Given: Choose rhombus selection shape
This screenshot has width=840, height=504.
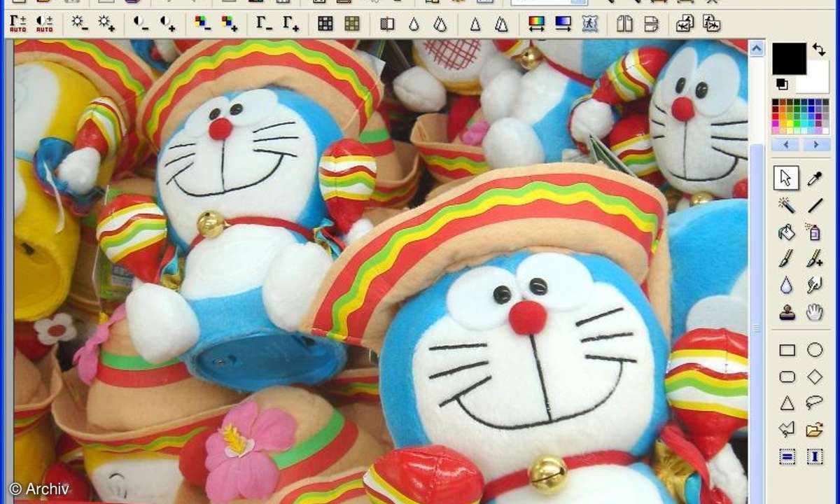Looking at the screenshot, I should click(x=814, y=377).
